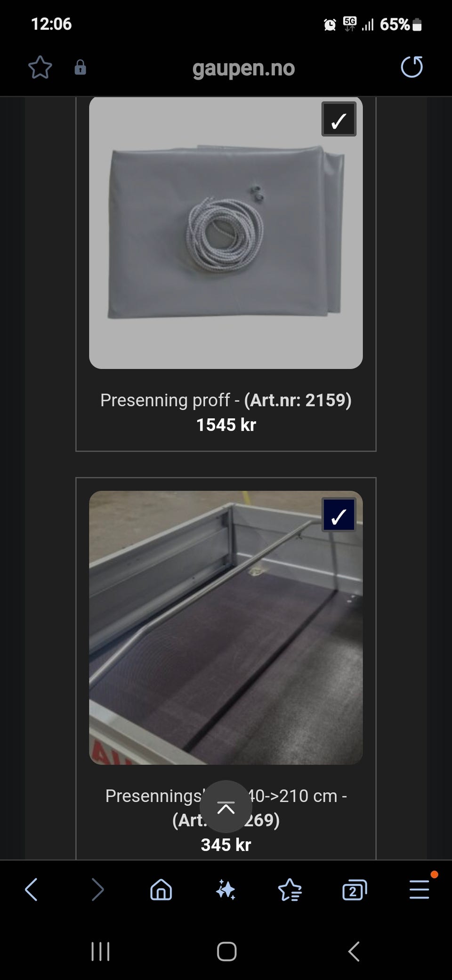
Task: Select the 345 kr Presenningsbøyle label
Action: point(226,845)
